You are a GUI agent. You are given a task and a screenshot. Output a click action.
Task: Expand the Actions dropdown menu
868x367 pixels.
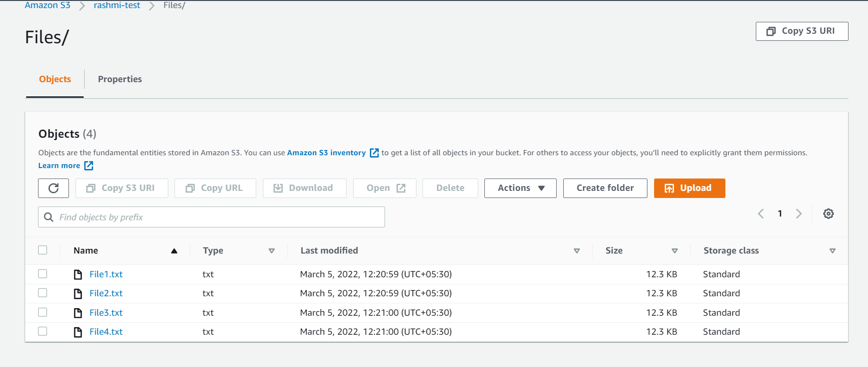520,188
